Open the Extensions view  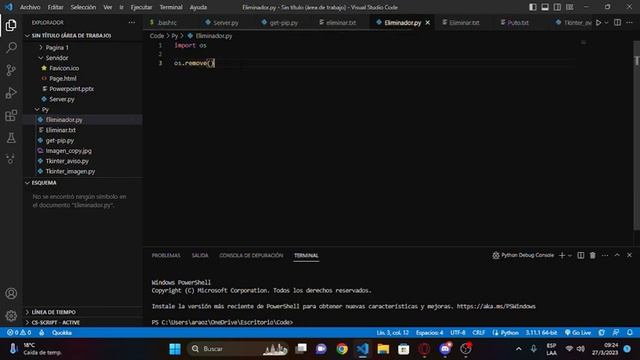11,116
